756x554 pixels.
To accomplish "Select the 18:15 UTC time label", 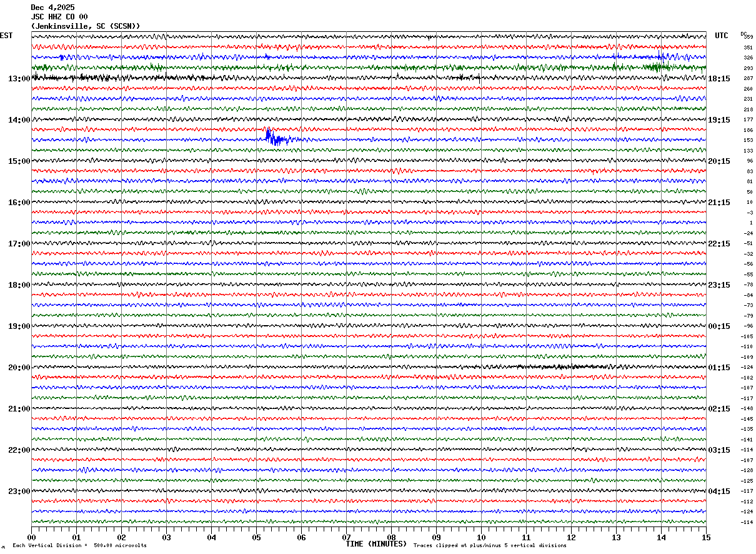I will [x=719, y=79].
